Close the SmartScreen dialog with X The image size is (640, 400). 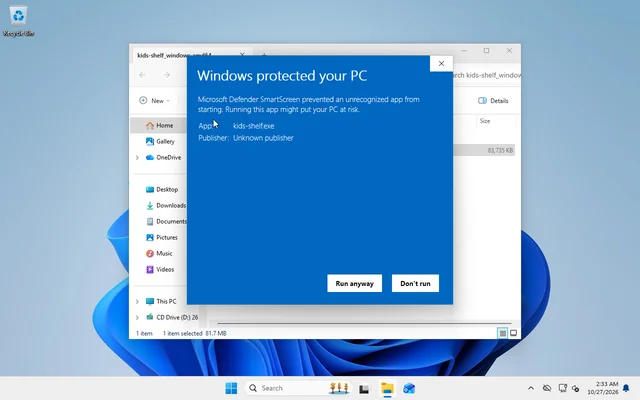coord(441,63)
